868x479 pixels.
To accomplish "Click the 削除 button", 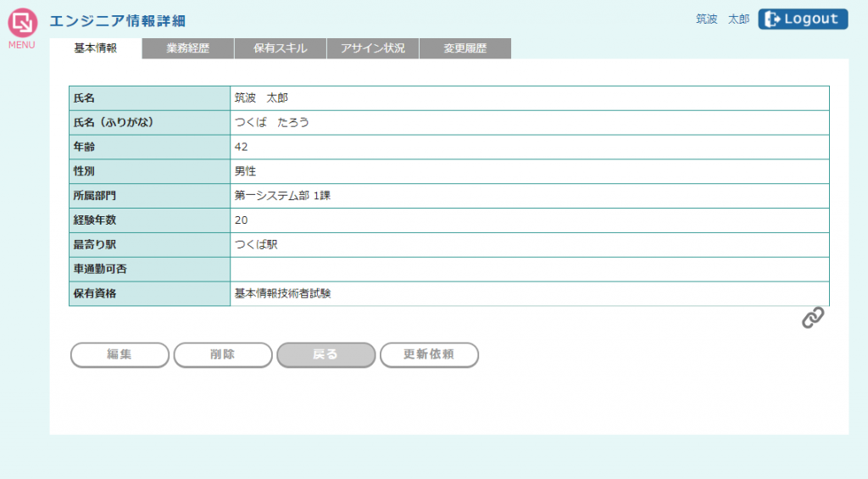I will (x=223, y=355).
